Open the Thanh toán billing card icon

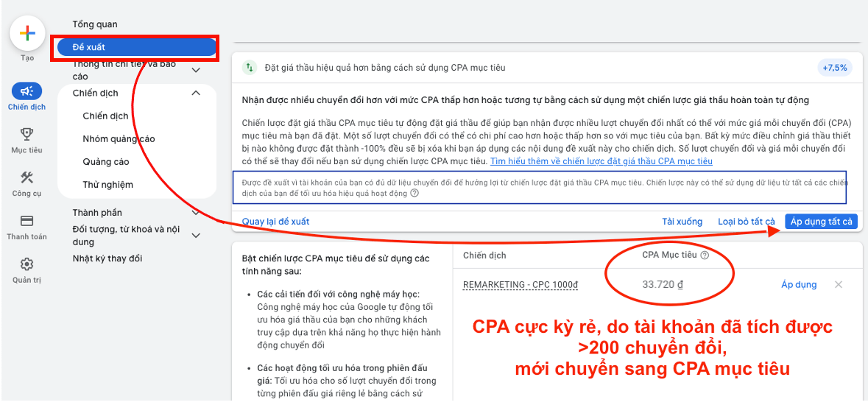[27, 220]
